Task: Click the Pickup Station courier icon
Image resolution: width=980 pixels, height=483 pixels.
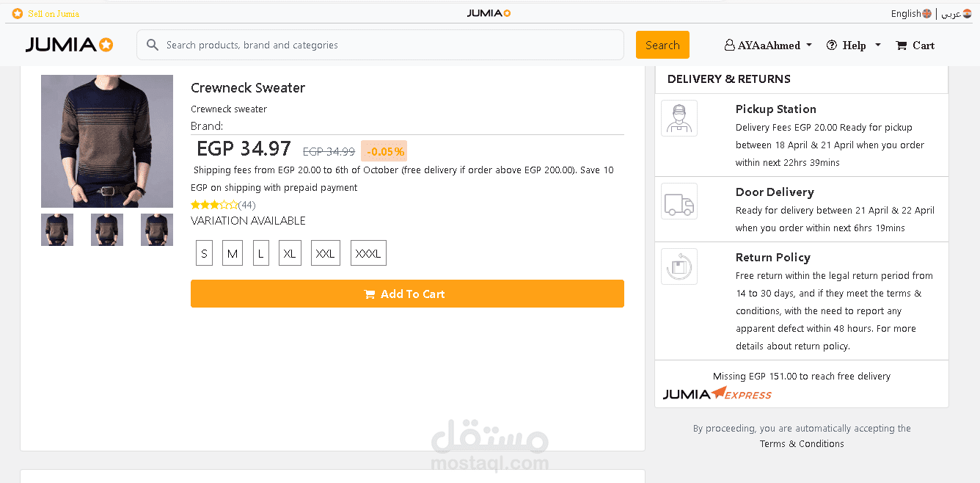Action: 679,118
